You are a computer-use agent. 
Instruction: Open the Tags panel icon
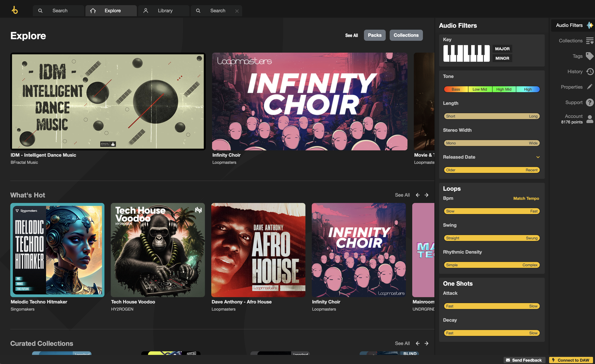(x=589, y=56)
